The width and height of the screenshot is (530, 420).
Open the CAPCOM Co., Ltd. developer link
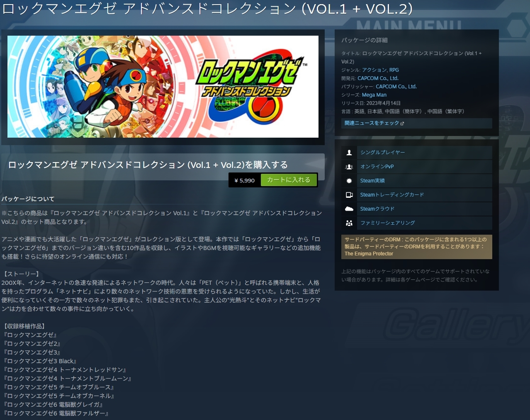pyautogui.click(x=378, y=78)
